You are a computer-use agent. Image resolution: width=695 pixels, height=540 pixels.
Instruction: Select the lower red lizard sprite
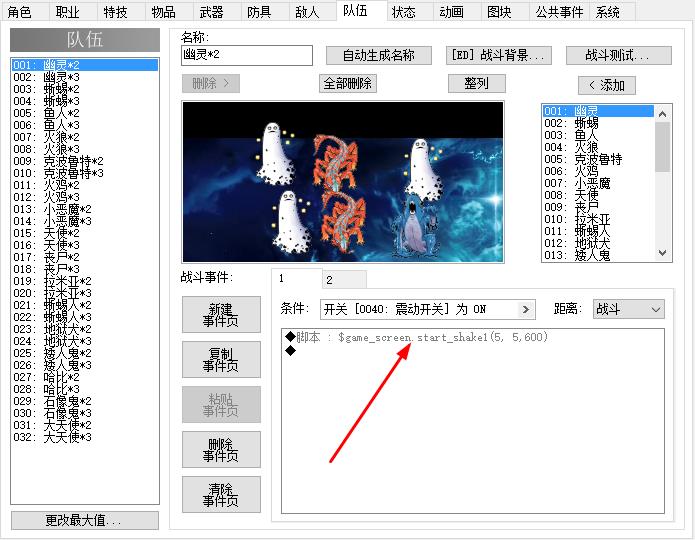click(x=344, y=222)
